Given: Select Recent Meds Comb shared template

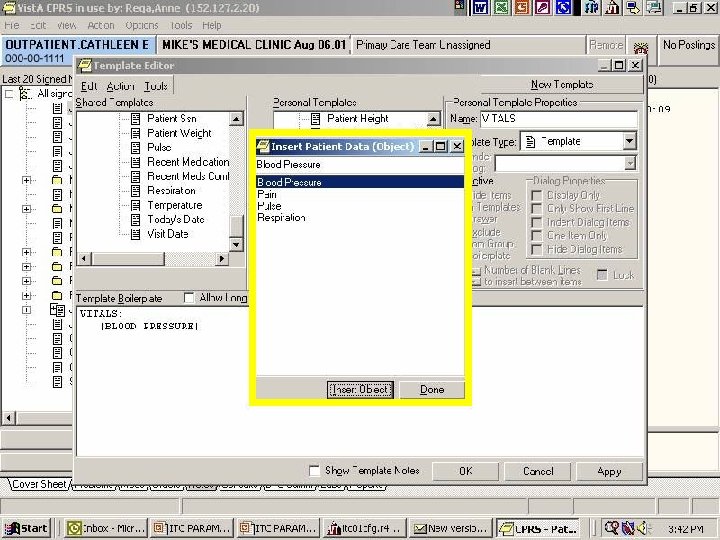Looking at the screenshot, I should (x=188, y=176).
